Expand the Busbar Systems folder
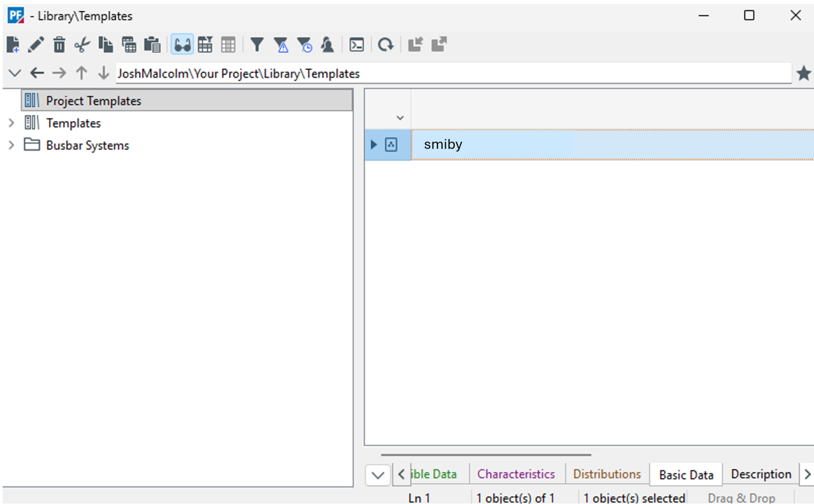This screenshot has width=814, height=504. (x=11, y=146)
